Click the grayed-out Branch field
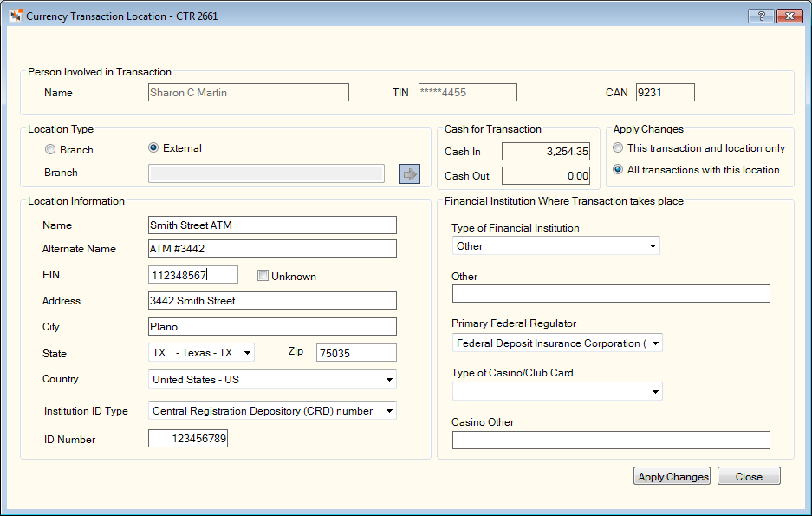Viewport: 812px width, 516px height. point(266,173)
